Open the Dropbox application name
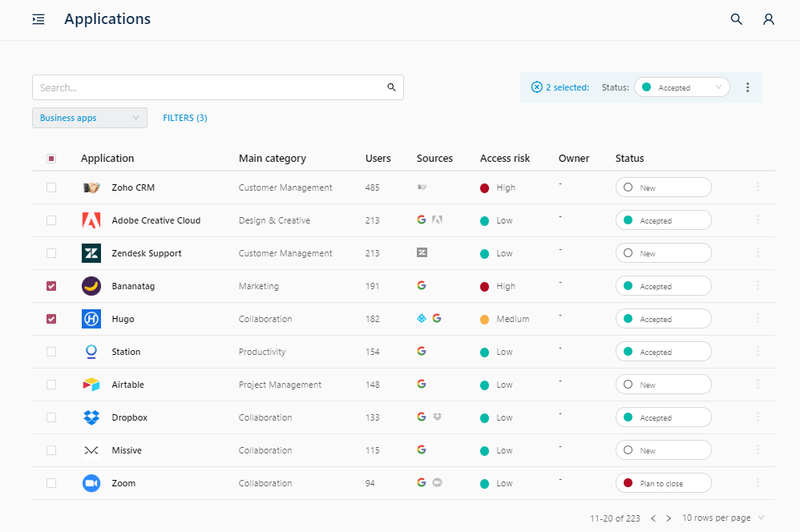This screenshot has height=532, width=800. [130, 417]
